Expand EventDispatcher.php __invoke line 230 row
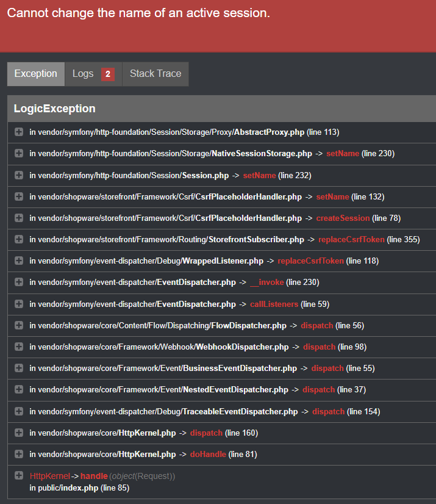 click(x=19, y=282)
